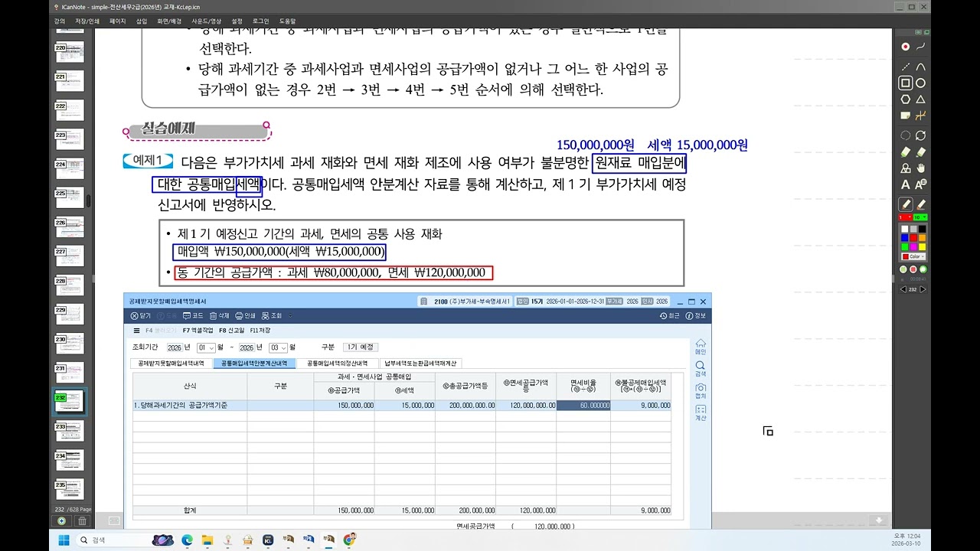This screenshot has height=551, width=980.
Task: Open the 최근 recent list
Action: [669, 315]
